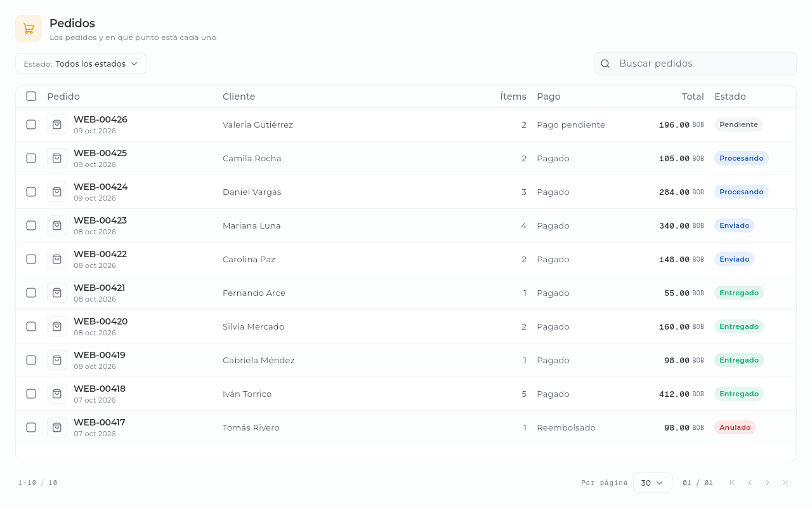The width and height of the screenshot is (812, 508).
Task: Go to the first page of orders
Action: (732, 483)
